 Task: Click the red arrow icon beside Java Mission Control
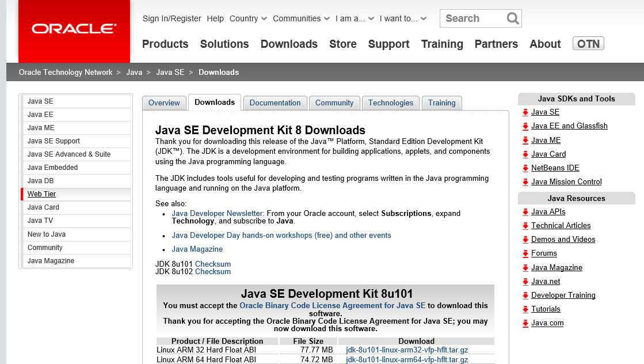(x=525, y=181)
